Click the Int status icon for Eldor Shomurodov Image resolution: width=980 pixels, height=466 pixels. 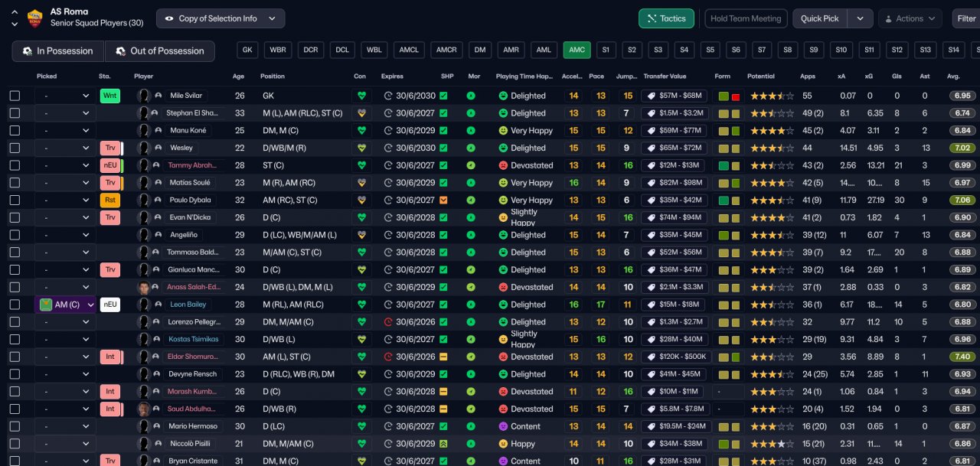pos(110,357)
